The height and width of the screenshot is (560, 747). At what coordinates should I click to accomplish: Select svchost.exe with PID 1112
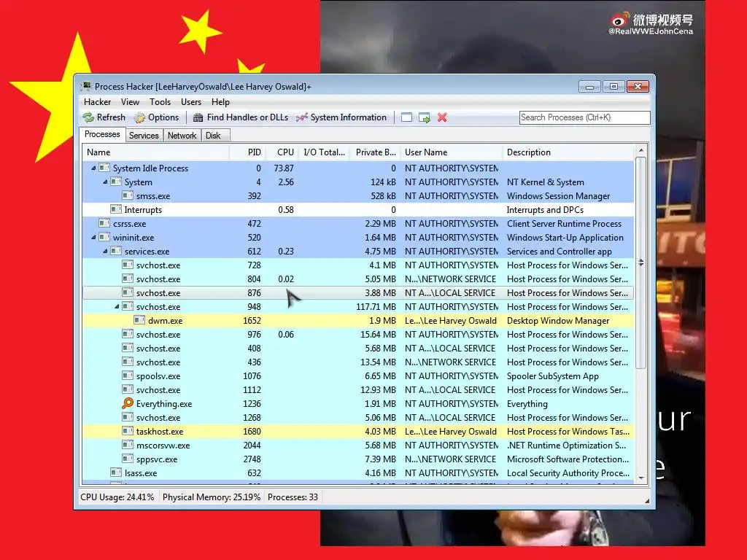pyautogui.click(x=358, y=390)
